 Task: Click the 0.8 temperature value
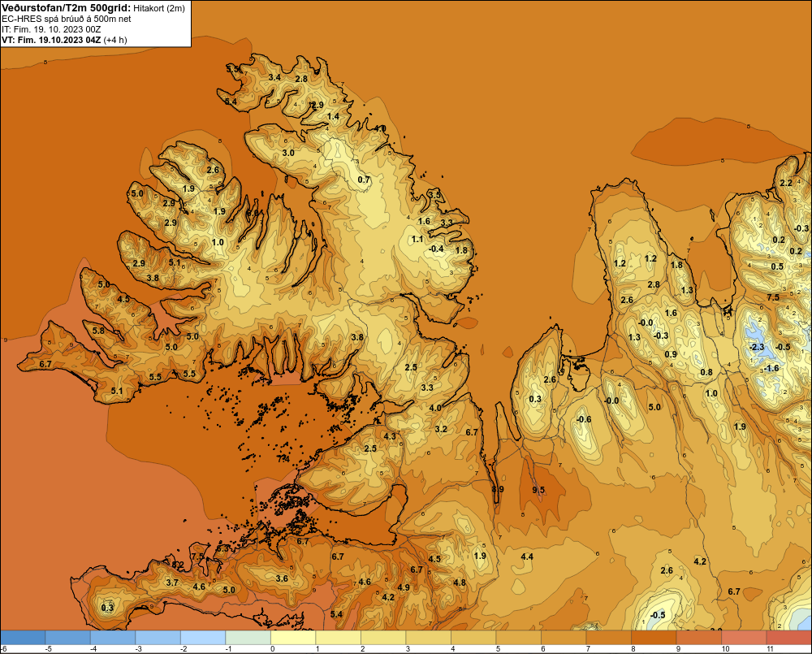pyautogui.click(x=706, y=372)
